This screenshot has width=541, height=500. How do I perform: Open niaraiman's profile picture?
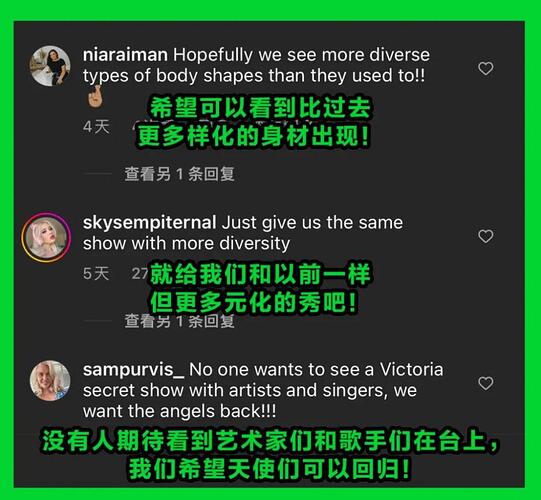50,66
